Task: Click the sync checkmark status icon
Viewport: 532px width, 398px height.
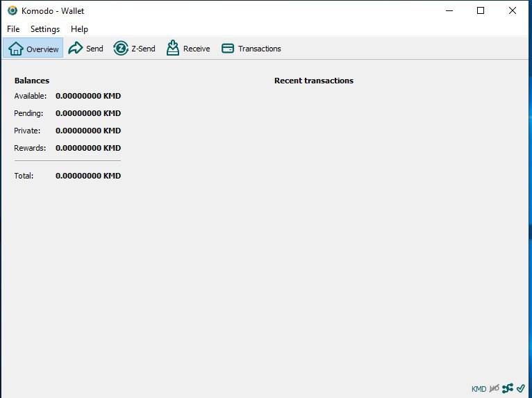Action: (521, 388)
